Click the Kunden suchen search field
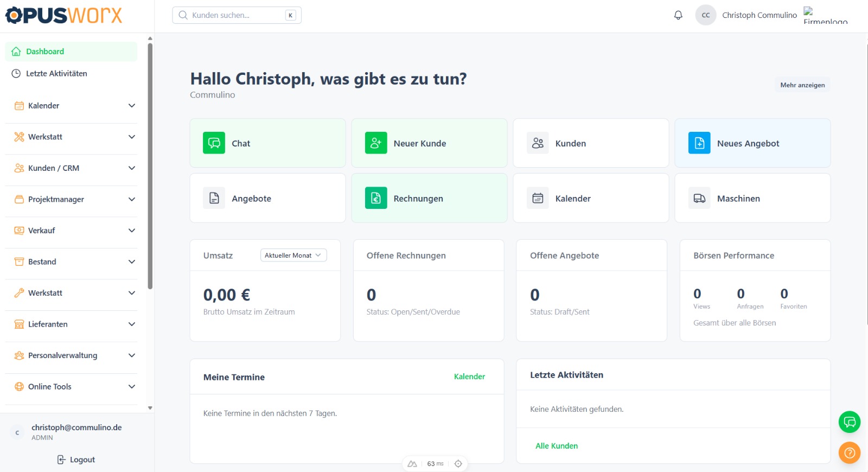Viewport: 868px width, 472px height. [237, 15]
